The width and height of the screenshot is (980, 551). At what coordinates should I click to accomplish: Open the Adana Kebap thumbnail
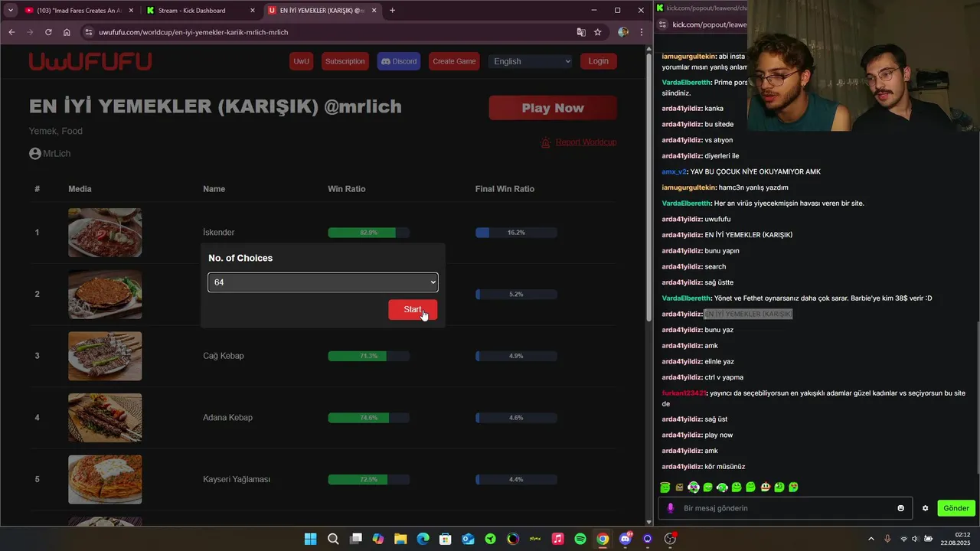(105, 418)
